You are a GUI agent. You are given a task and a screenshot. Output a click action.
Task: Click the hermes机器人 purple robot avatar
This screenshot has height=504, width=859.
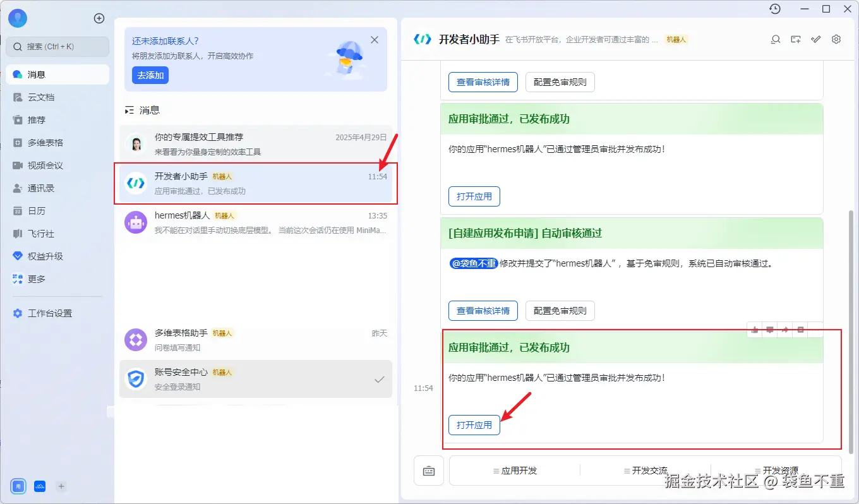click(x=136, y=222)
